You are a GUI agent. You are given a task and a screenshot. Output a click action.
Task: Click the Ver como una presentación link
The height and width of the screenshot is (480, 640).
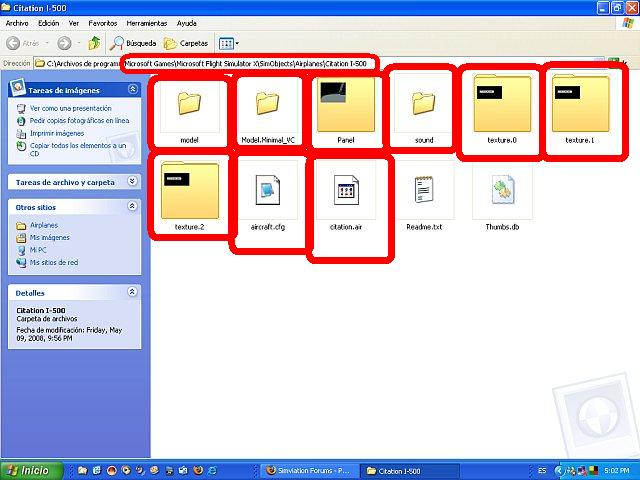[70, 108]
